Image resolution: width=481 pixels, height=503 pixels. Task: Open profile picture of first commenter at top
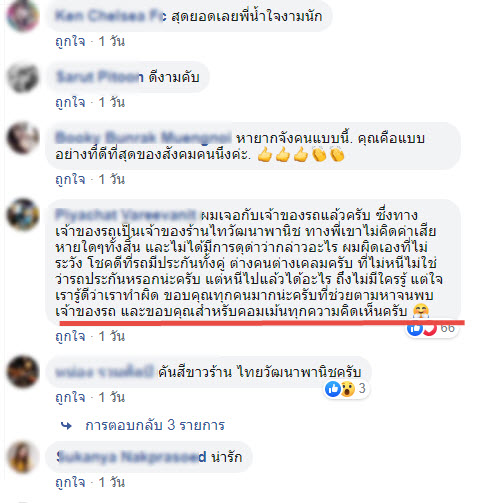pyautogui.click(x=22, y=16)
